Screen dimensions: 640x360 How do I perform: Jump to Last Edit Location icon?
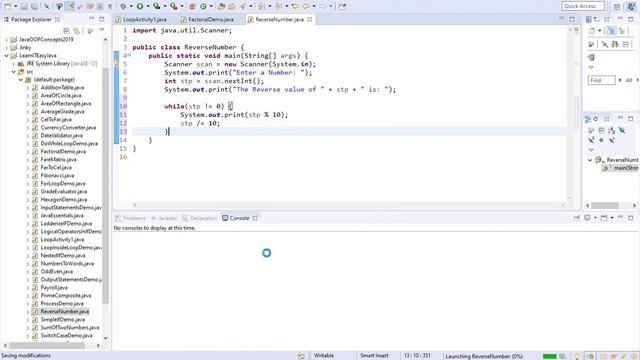(295, 6)
